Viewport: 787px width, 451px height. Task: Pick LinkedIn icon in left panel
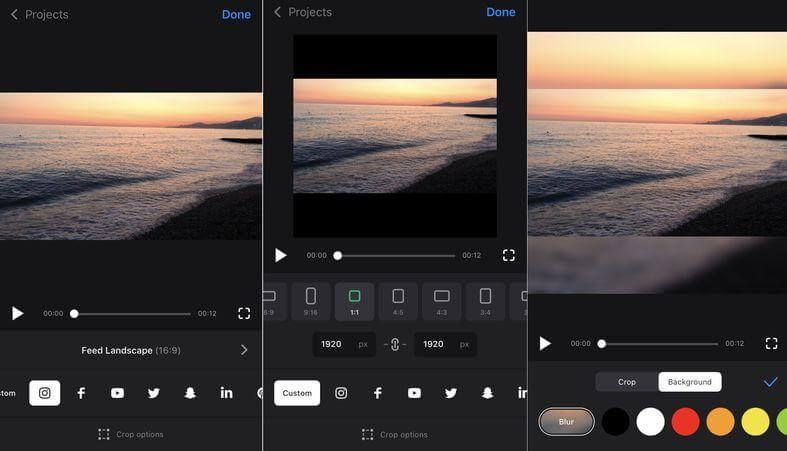pos(226,393)
